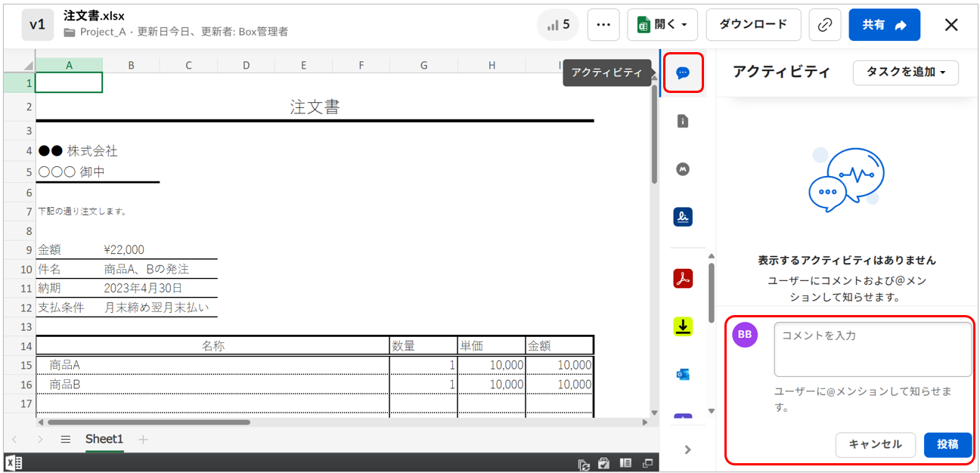Copy shared link with chain icon

[x=824, y=25]
